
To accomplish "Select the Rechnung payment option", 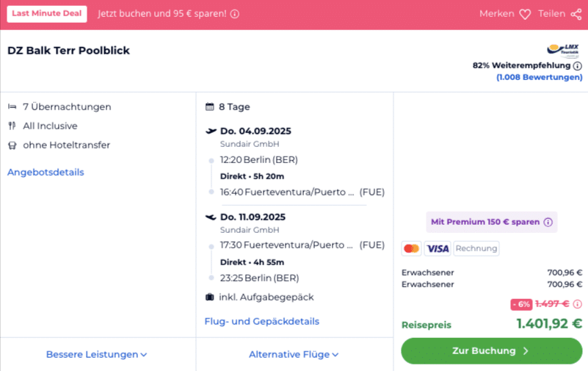I will pyautogui.click(x=476, y=248).
